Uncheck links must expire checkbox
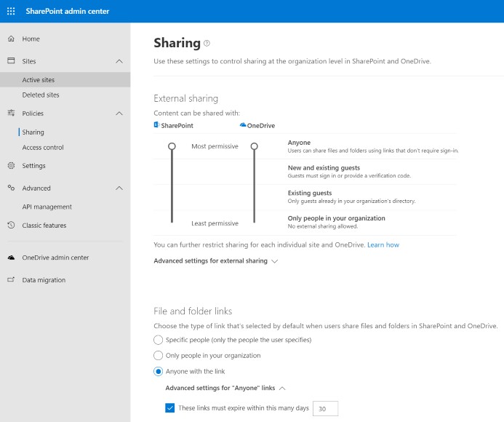 tap(169, 408)
